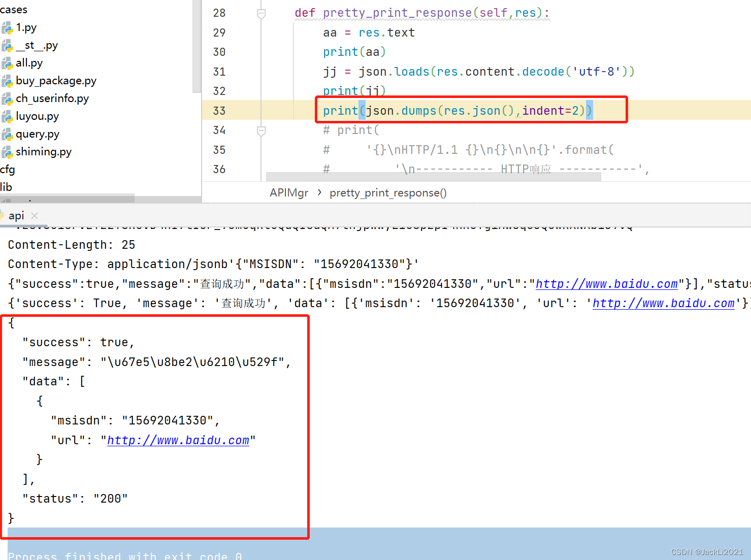This screenshot has height=560, width=751.
Task: Collapse the folded region starting at line 34
Action: (261, 130)
